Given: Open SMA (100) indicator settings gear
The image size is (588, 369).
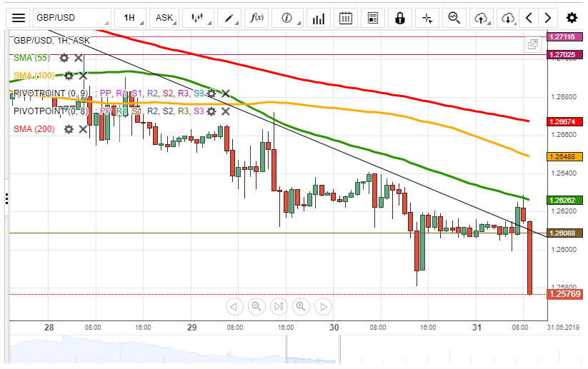Looking at the screenshot, I should pos(69,76).
